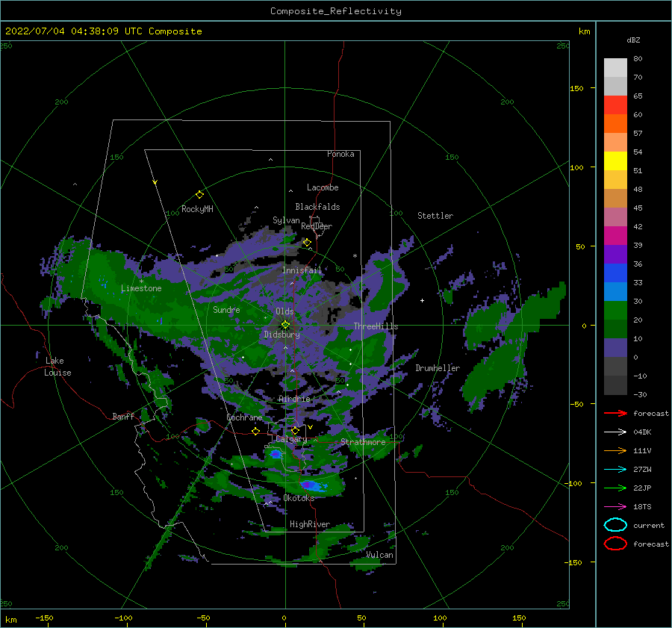Select the royal blue swatch in dBZ legend
Viewport: 672px width, 628px height.
tap(615, 273)
